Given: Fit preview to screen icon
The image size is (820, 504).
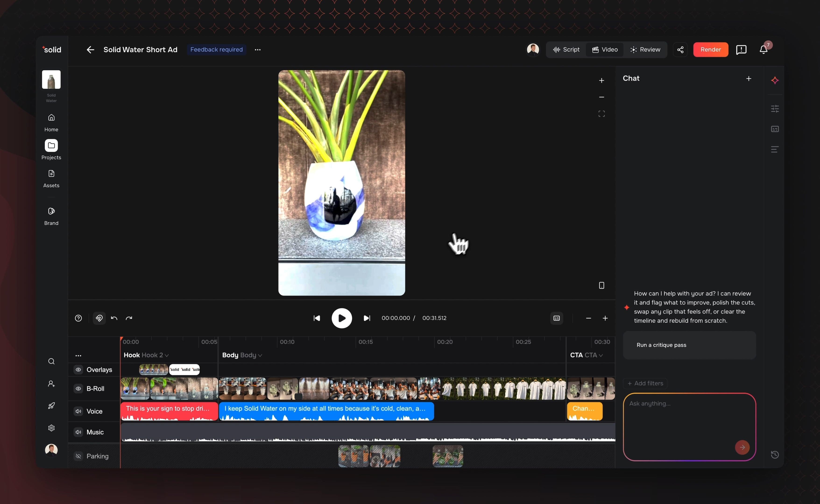Looking at the screenshot, I should pyautogui.click(x=602, y=114).
